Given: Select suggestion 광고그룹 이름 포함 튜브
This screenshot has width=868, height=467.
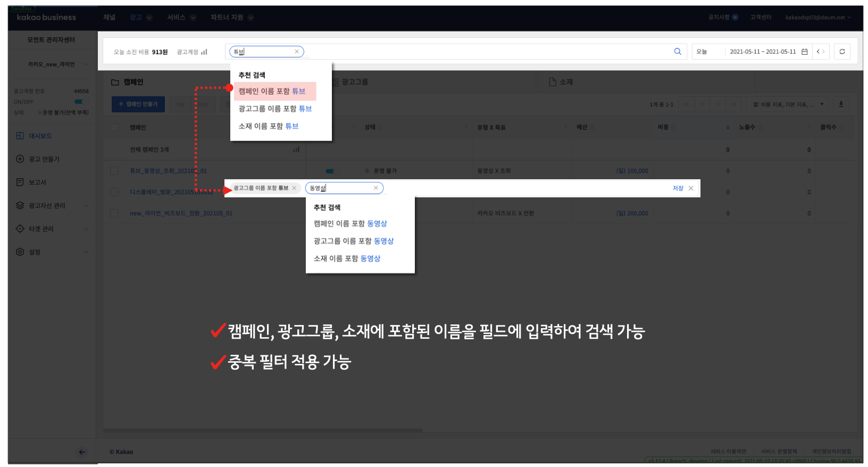Looking at the screenshot, I should pos(275,109).
